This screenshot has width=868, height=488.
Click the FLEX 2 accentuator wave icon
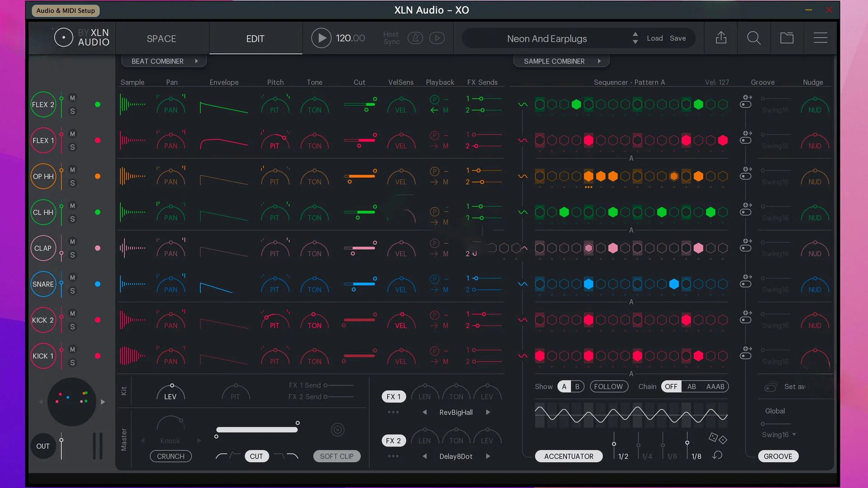[523, 104]
